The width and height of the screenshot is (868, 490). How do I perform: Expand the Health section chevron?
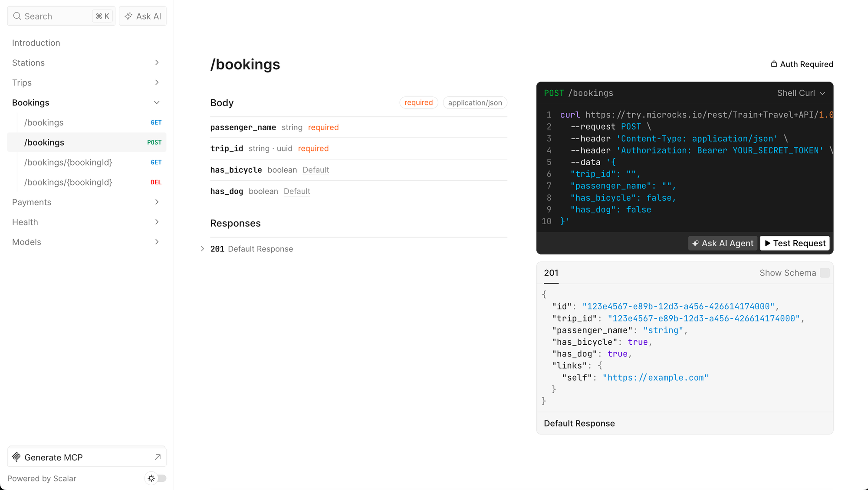[x=157, y=222]
